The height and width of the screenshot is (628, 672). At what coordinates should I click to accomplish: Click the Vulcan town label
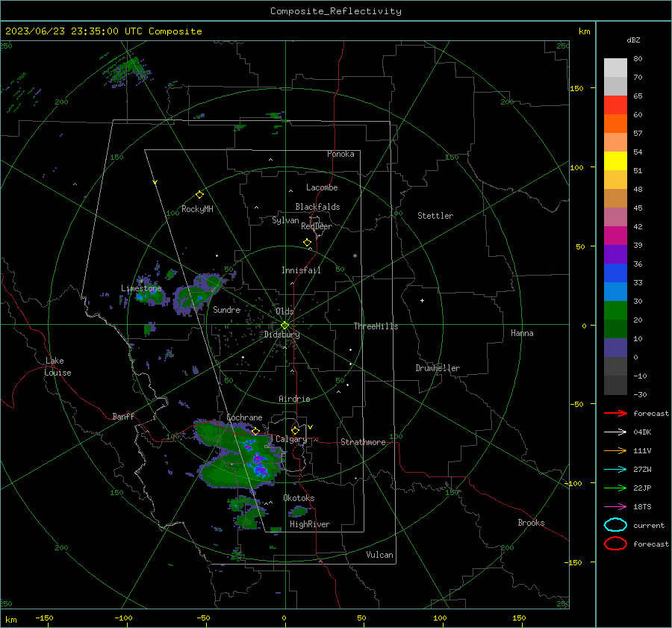pyautogui.click(x=379, y=555)
